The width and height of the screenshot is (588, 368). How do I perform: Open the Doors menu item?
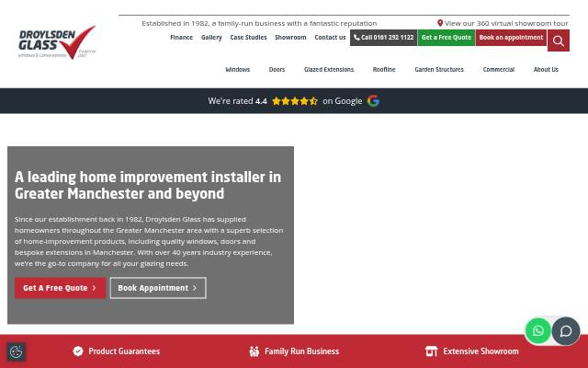pos(277,70)
